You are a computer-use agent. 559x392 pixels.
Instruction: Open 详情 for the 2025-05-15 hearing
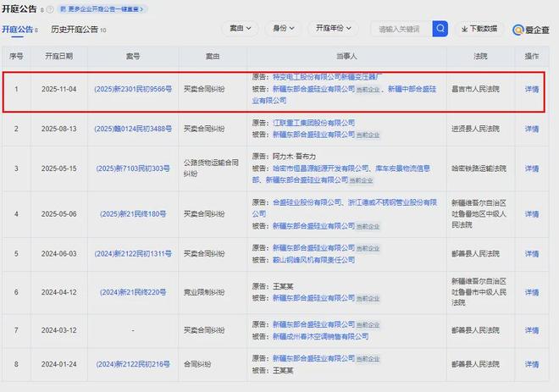point(532,168)
